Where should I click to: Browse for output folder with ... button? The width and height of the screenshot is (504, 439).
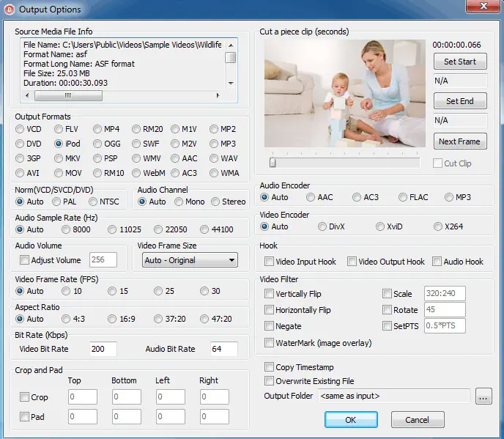point(483,396)
